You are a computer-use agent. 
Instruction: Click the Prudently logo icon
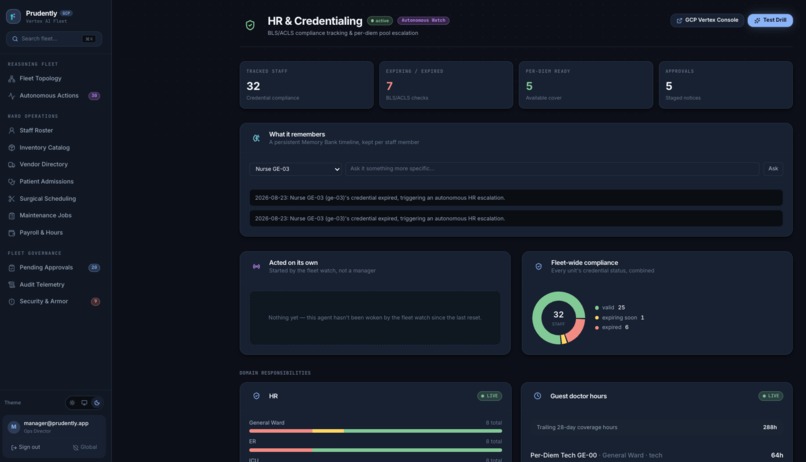(x=13, y=16)
